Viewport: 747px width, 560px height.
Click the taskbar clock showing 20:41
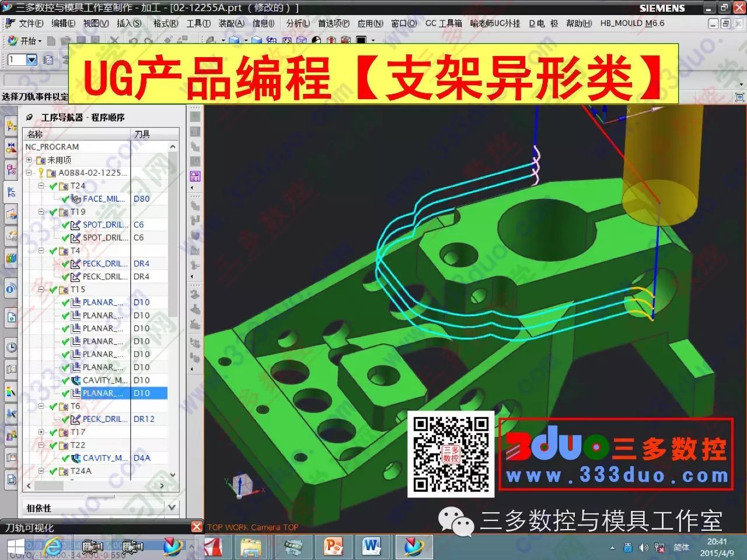(717, 547)
